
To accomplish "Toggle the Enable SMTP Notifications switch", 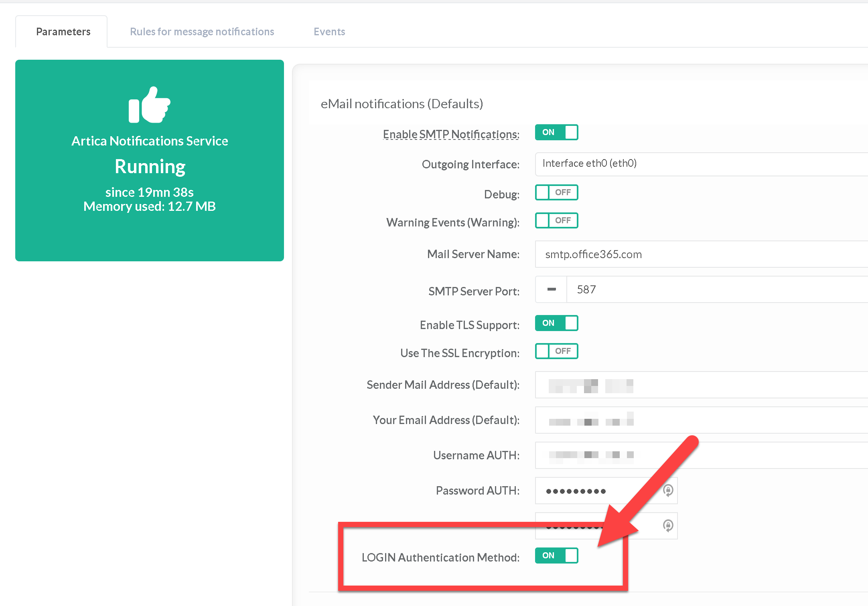I will tap(556, 132).
